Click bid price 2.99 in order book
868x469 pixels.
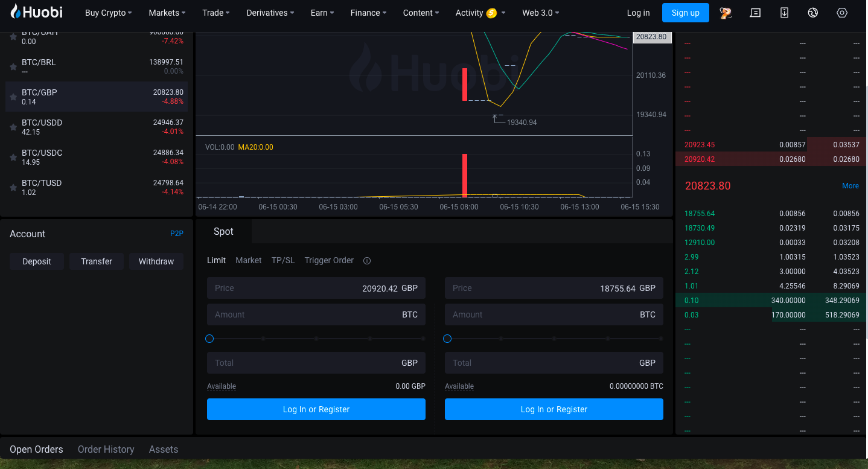coord(692,257)
